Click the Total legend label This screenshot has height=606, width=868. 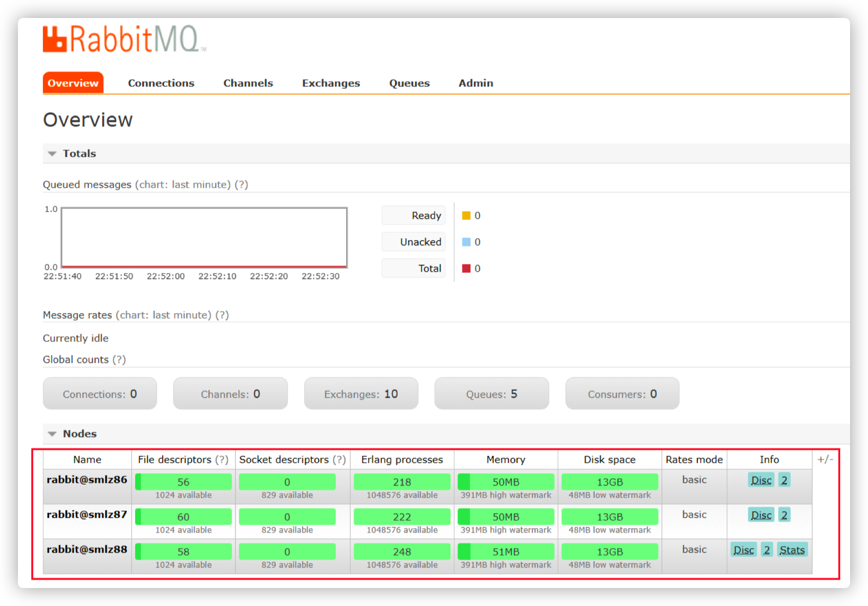414,269
